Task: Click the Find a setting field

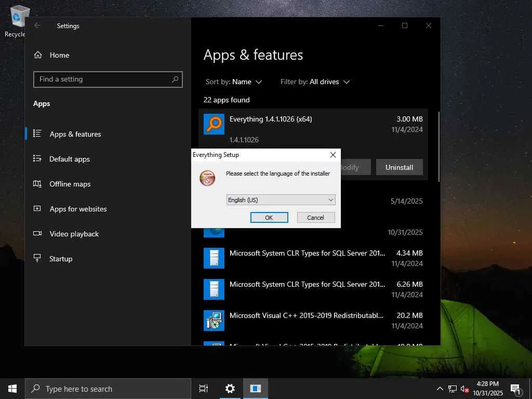Action: [x=108, y=79]
